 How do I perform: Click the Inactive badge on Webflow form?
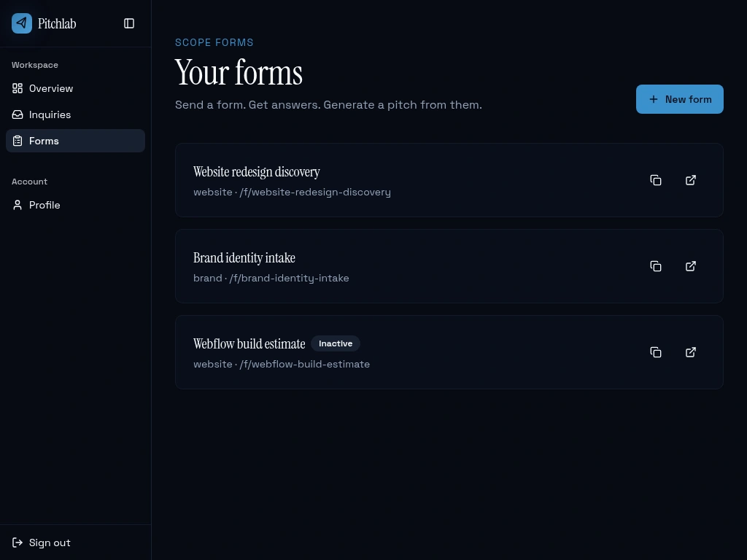click(x=336, y=343)
